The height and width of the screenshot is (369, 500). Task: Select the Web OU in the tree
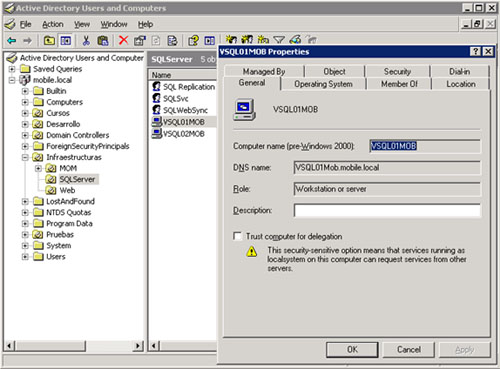(x=67, y=190)
